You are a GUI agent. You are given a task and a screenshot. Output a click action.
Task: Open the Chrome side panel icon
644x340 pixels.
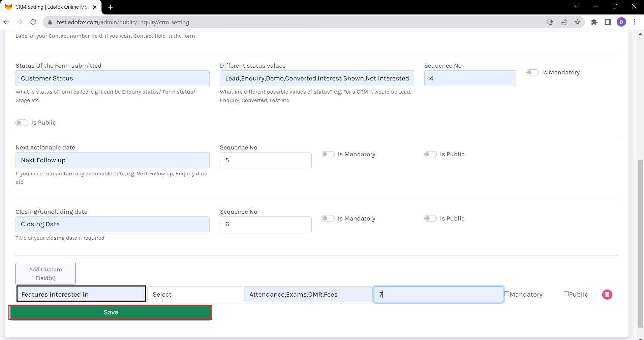click(x=608, y=22)
